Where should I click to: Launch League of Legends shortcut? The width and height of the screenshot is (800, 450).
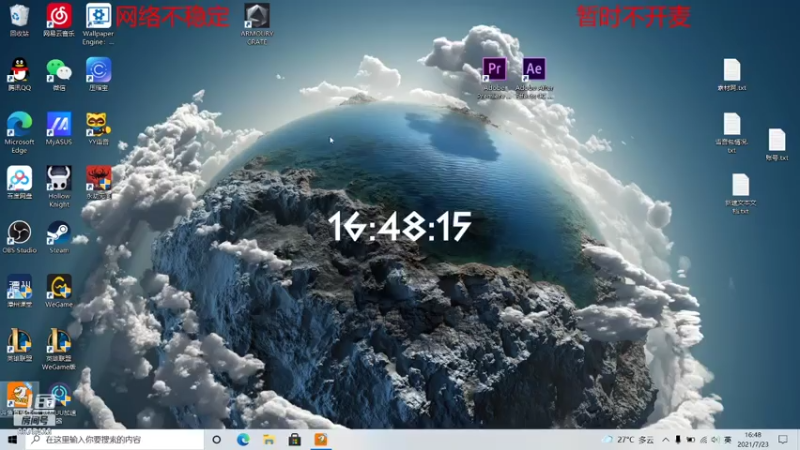point(19,345)
